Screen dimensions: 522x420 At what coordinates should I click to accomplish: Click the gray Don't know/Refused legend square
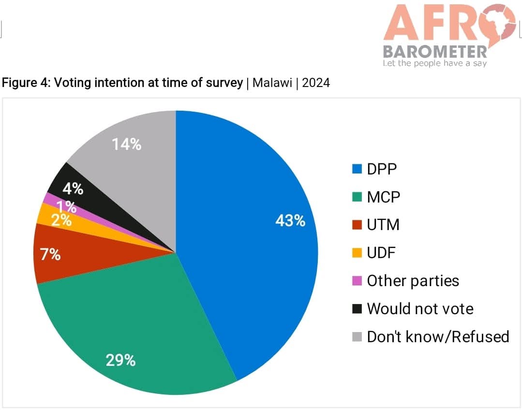tap(357, 337)
